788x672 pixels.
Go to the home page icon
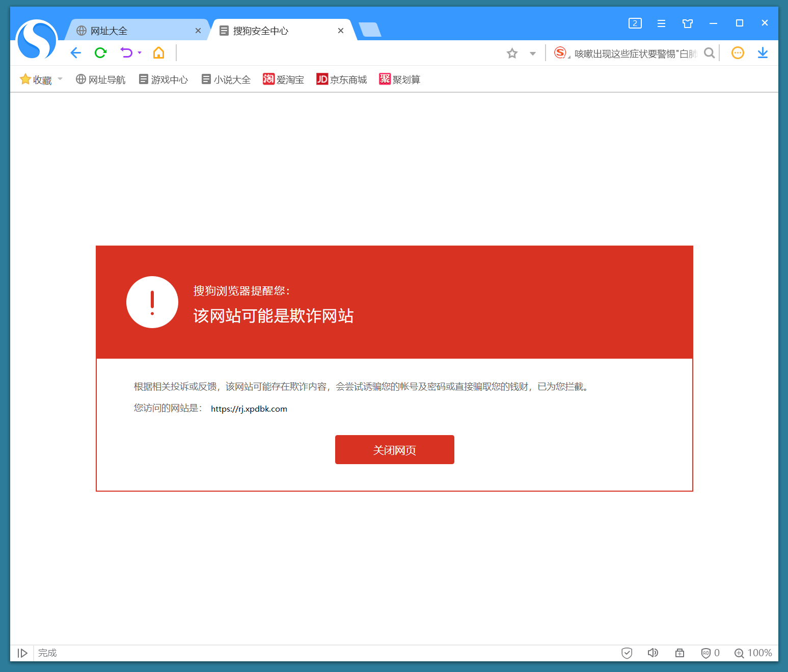pos(158,52)
